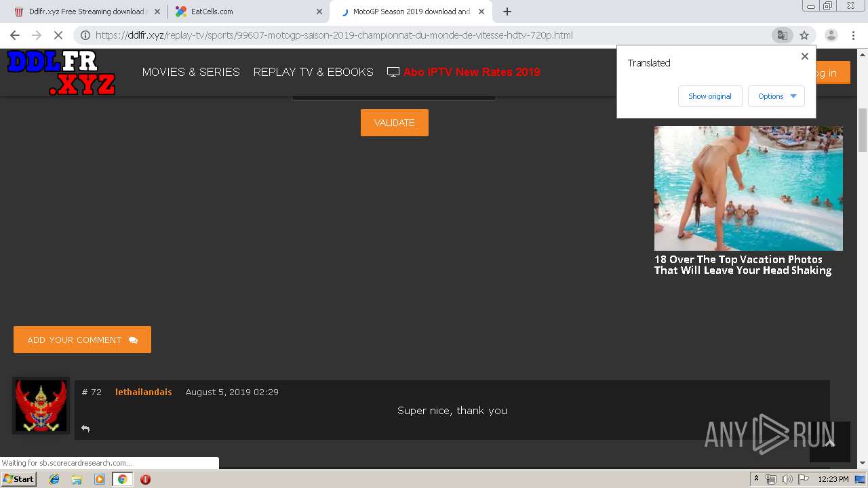Screen dimensions: 868x488
Task: Open the Google Translate icon in address bar
Action: pos(783,35)
